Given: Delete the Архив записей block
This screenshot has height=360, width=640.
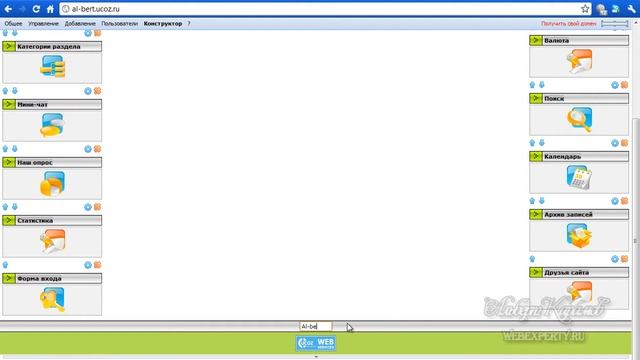Looking at the screenshot, I should tap(624, 201).
